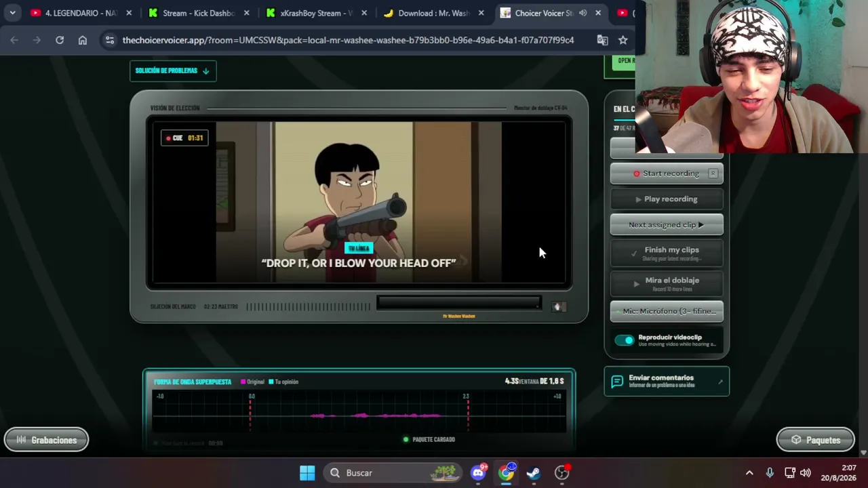868x488 pixels.
Task: Open the clock and date 2:07
Action: click(x=838, y=473)
